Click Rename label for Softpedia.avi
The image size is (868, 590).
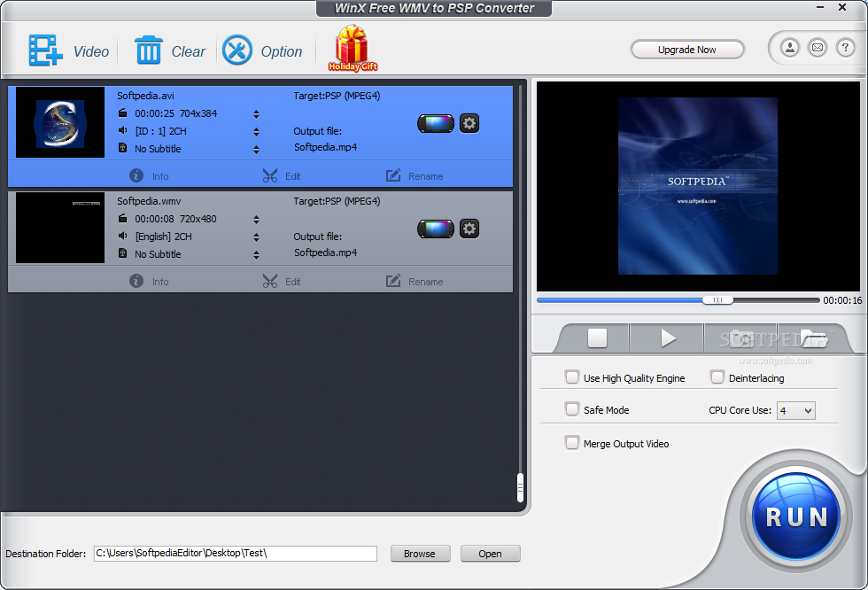click(x=426, y=176)
